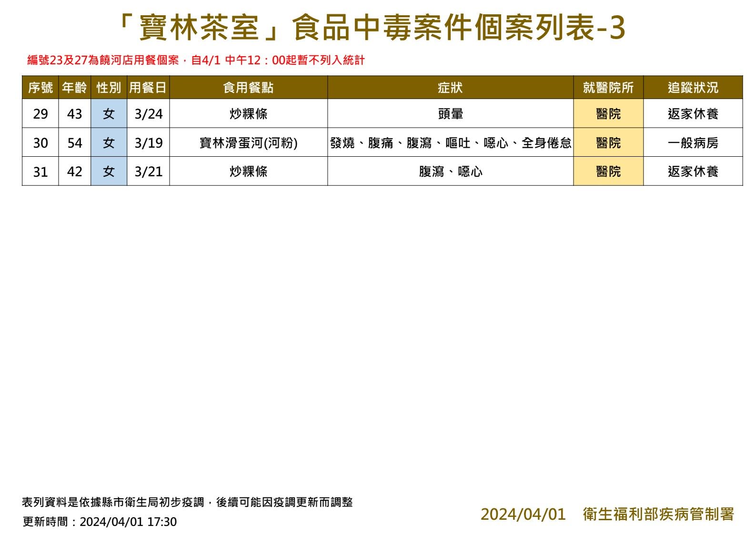Click the title 「寶林茶室」食品中毒案件個案列表-3
The image size is (756, 535).
[x=372, y=27]
